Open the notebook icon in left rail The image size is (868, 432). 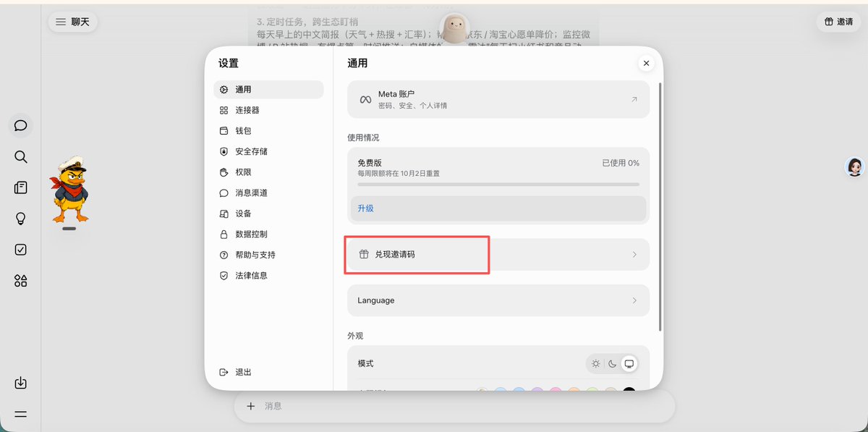tap(20, 187)
